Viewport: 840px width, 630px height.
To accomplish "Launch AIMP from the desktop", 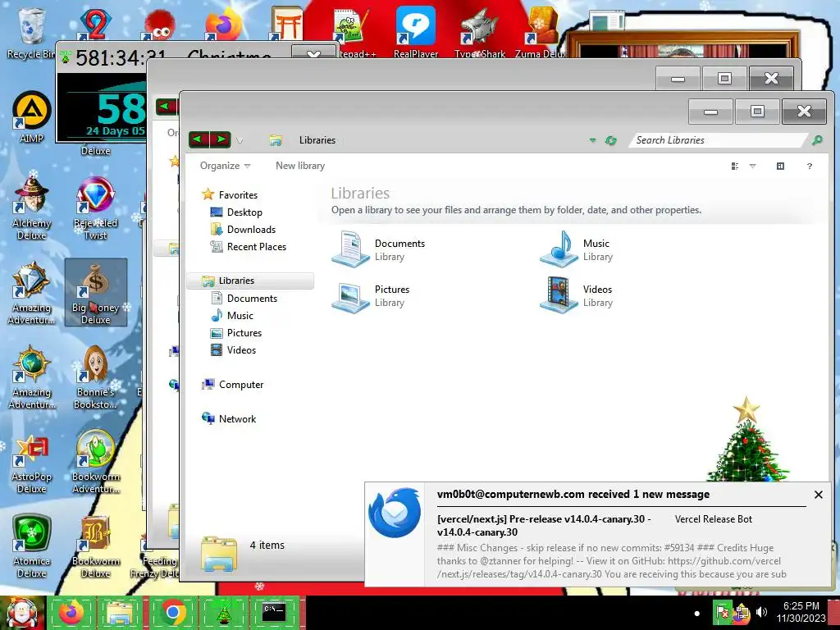I will pos(32,116).
